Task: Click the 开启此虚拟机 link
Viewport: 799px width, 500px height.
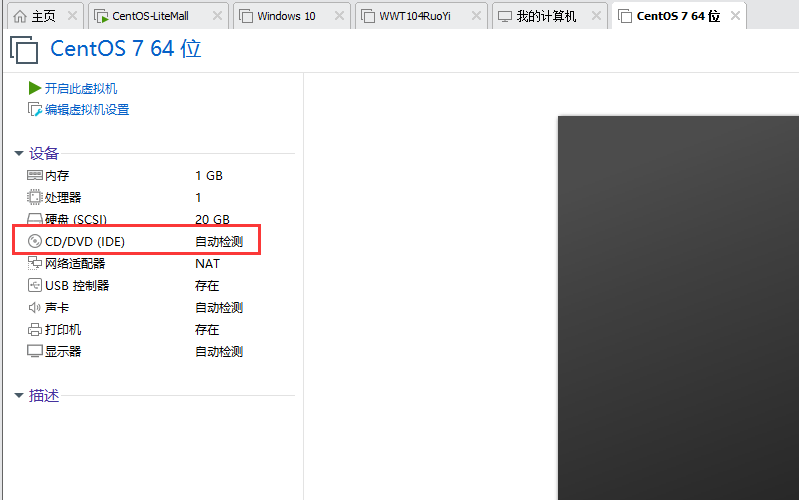Action: click(x=81, y=89)
